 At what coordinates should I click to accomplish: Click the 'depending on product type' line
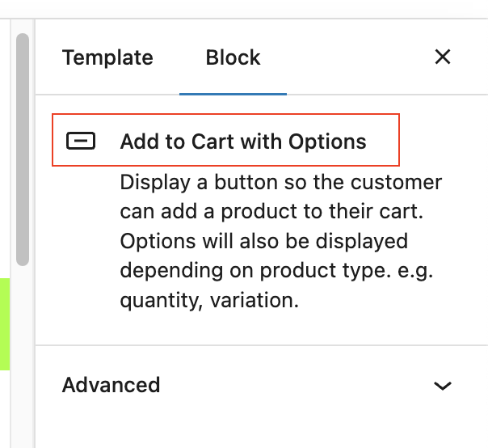coord(276,271)
